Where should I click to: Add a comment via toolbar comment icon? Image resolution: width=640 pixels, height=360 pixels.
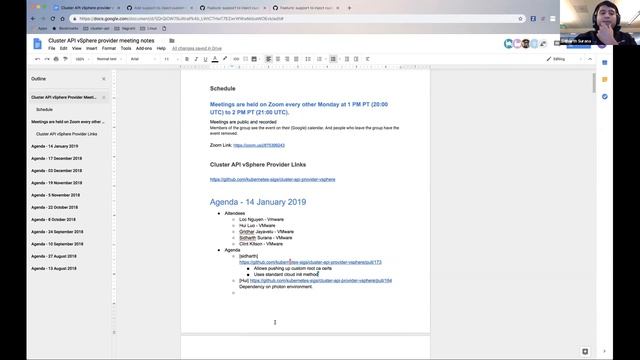(245, 59)
